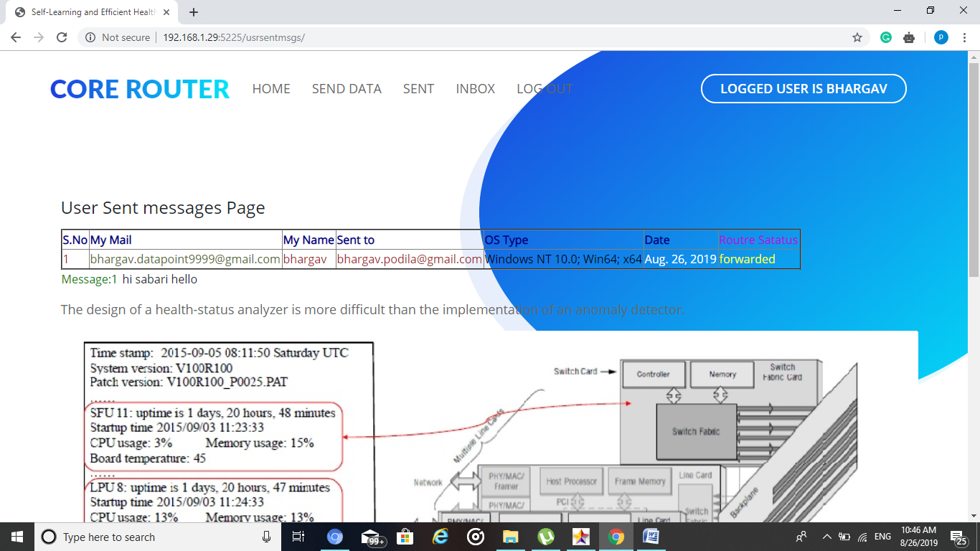Go to the SEND DATA page
980x551 pixels.
point(347,89)
